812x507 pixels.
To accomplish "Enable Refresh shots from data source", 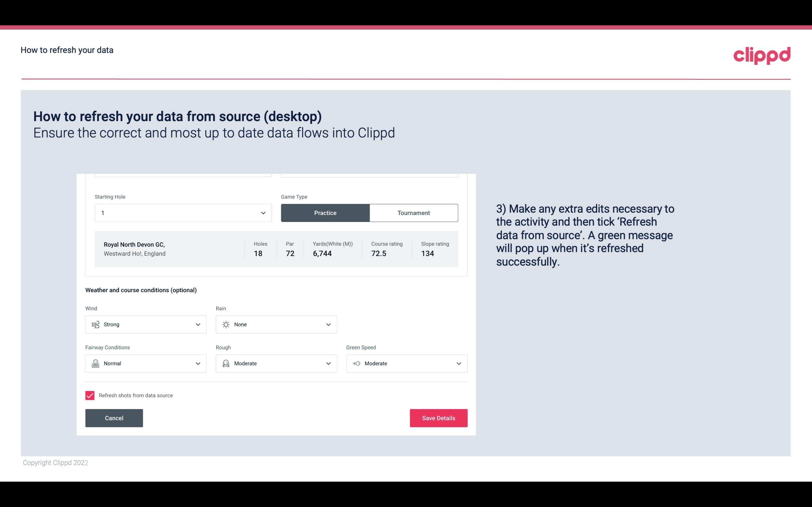I will [x=89, y=395].
